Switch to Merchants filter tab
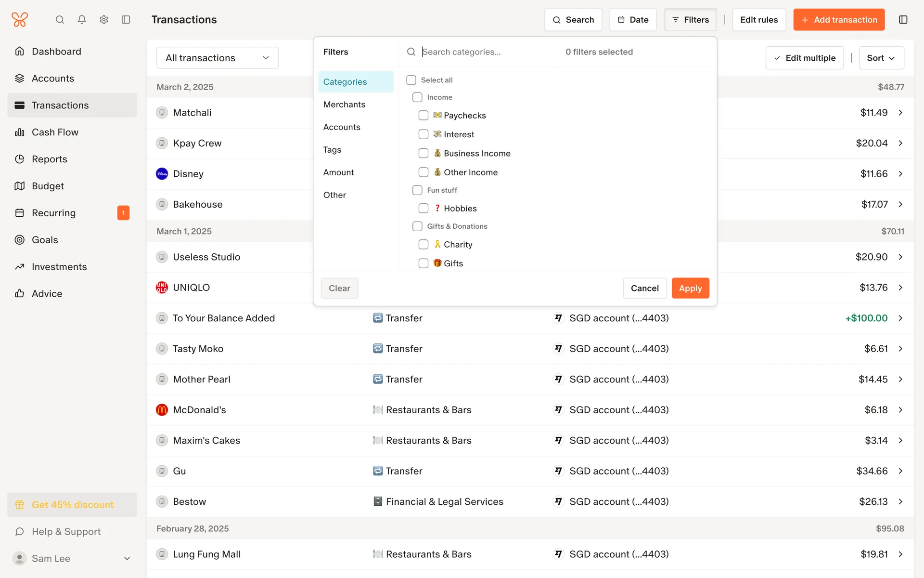Image resolution: width=924 pixels, height=578 pixels. point(344,105)
